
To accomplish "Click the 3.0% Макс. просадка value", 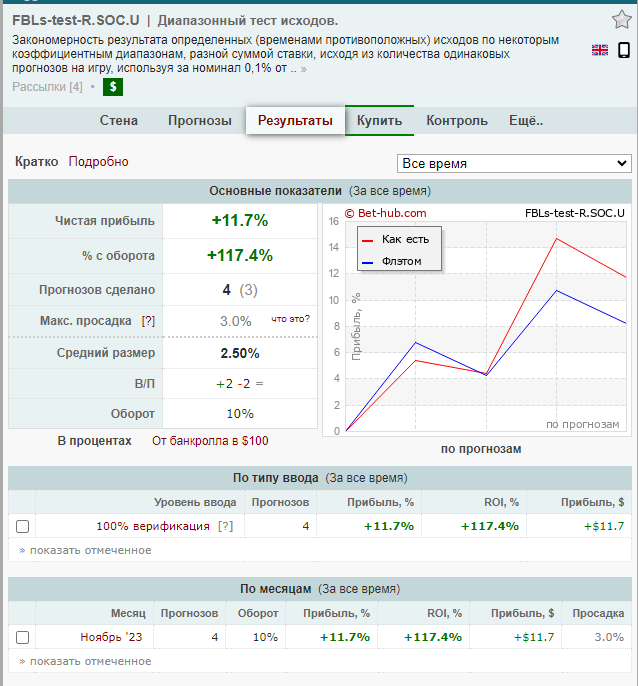I will [x=235, y=321].
